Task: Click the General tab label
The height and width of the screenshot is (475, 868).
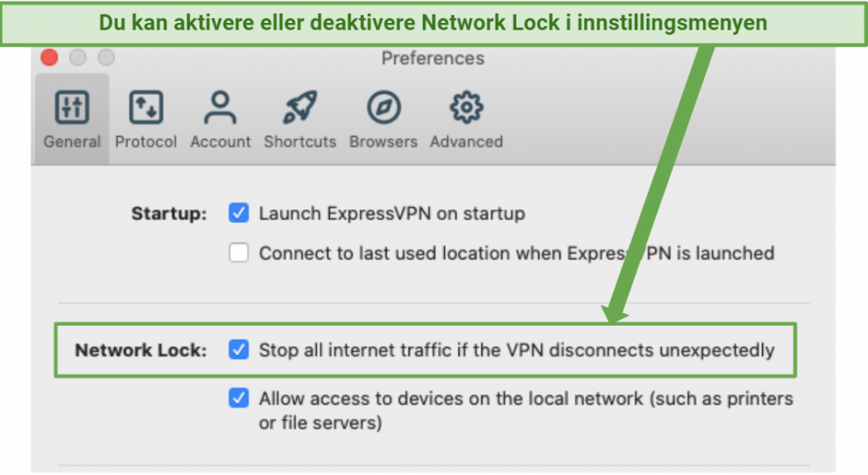Action: [x=72, y=142]
